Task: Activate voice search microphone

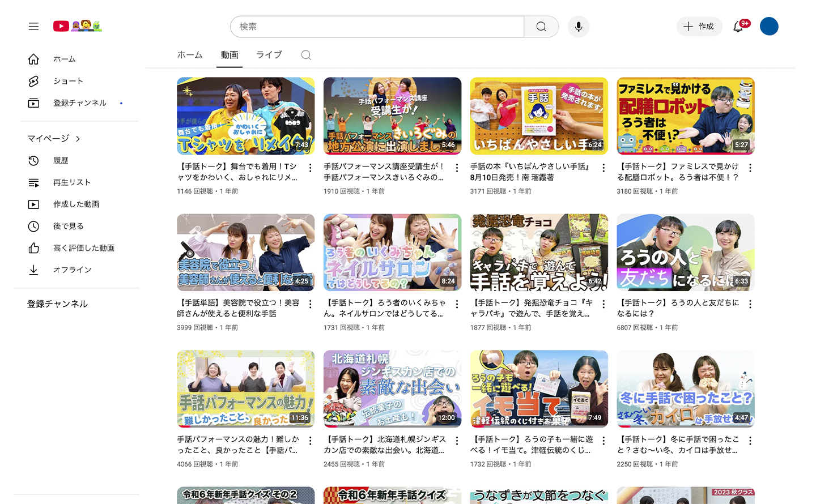Action: point(578,27)
